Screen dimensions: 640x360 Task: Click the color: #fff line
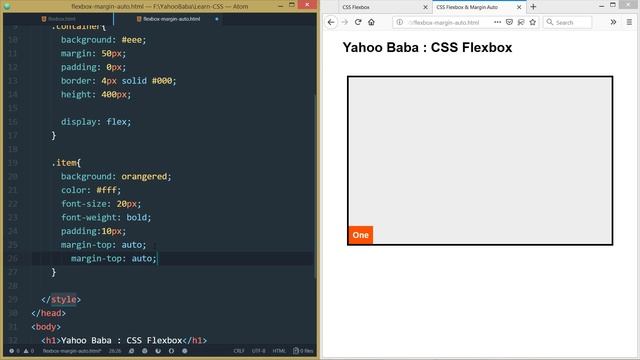tap(91, 190)
